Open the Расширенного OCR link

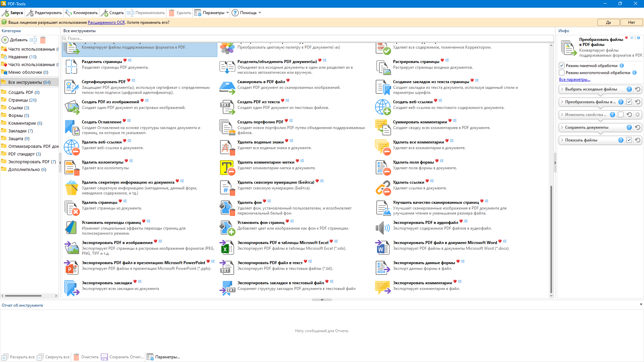(x=106, y=22)
